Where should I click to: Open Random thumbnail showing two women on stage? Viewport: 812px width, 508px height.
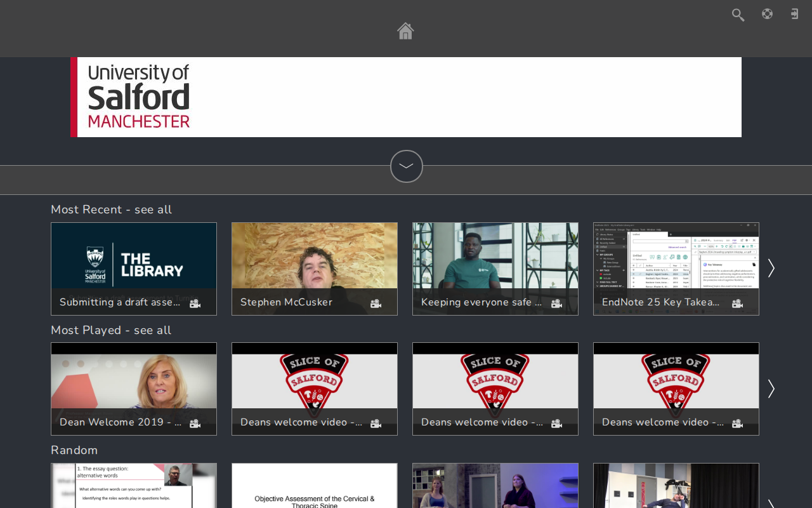click(x=495, y=486)
